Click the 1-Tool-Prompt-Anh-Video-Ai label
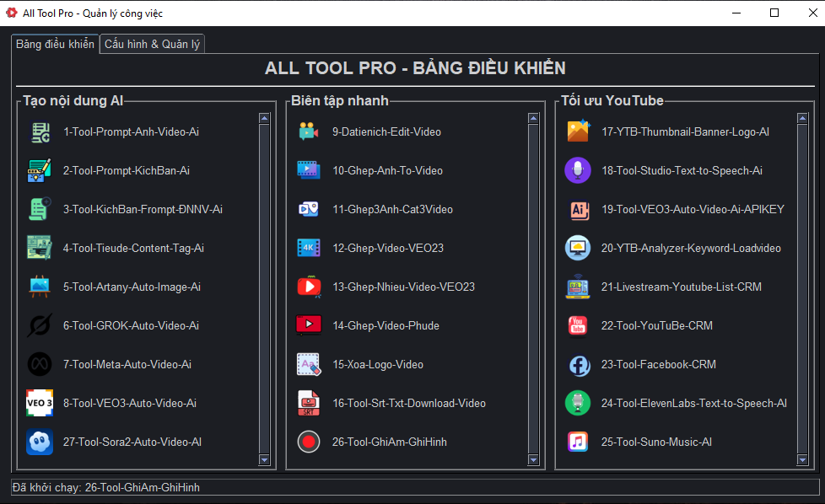Viewport: 825px width, 504px height. tap(131, 132)
